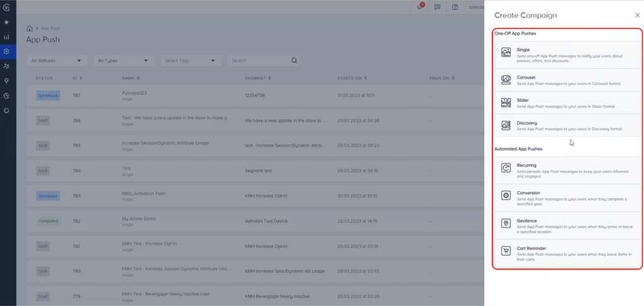Screen dimensions: 644x306
Task: Click the Automated App Pushes heading
Action: pos(518,149)
